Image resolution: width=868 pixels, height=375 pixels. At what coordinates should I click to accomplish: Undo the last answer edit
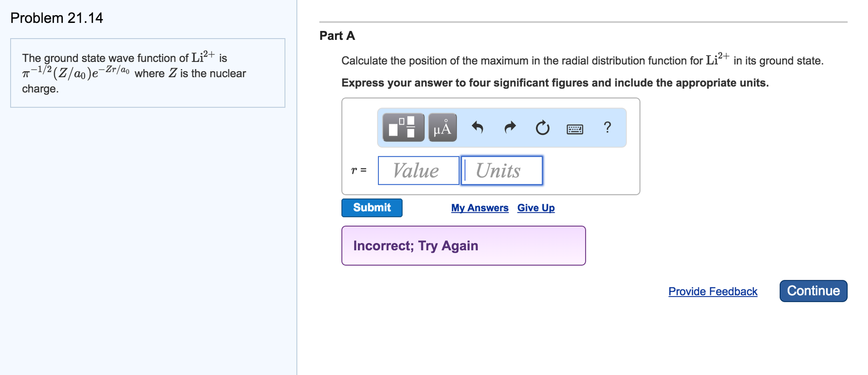click(478, 127)
